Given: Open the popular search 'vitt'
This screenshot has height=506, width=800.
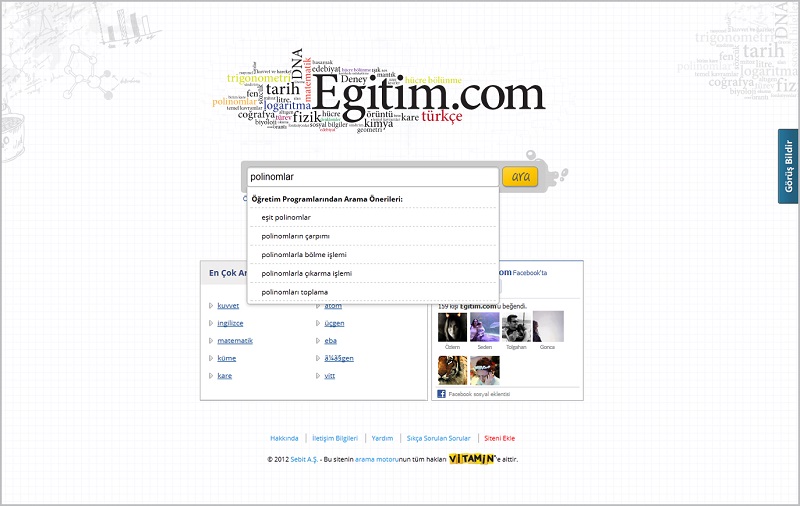Looking at the screenshot, I should click(330, 375).
